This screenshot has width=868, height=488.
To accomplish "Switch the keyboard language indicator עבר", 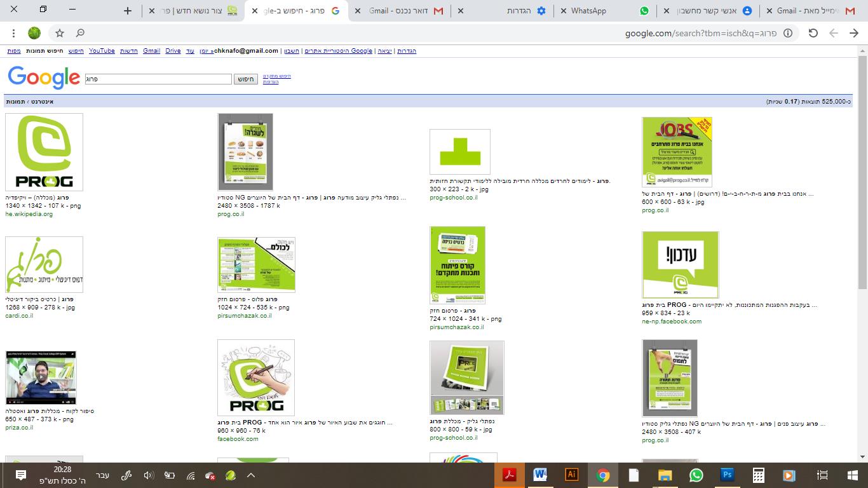I will pyautogui.click(x=102, y=475).
